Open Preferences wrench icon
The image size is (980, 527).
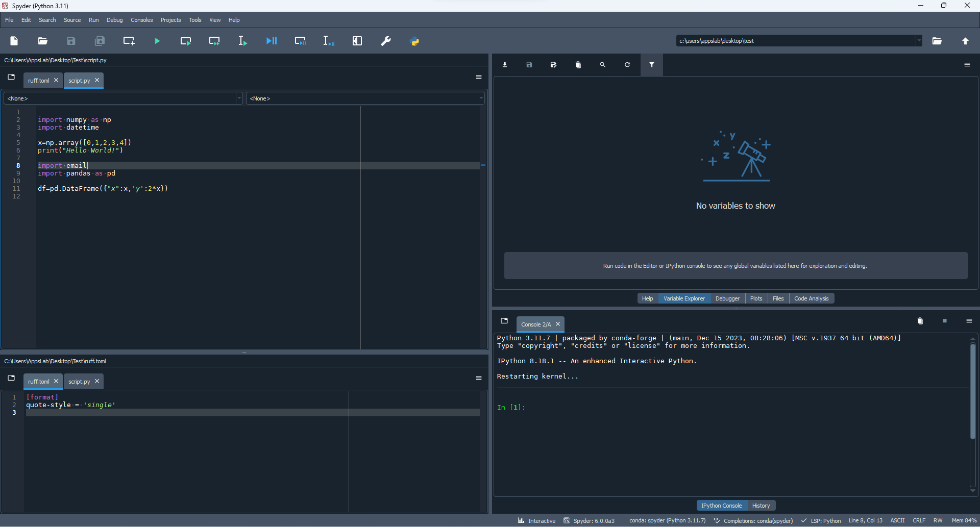(386, 41)
